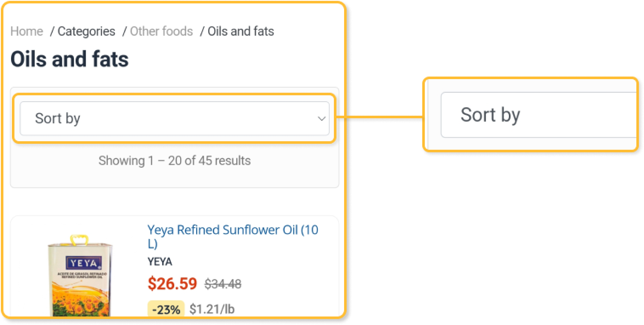Go to the Other foods breadcrumb

(x=161, y=31)
